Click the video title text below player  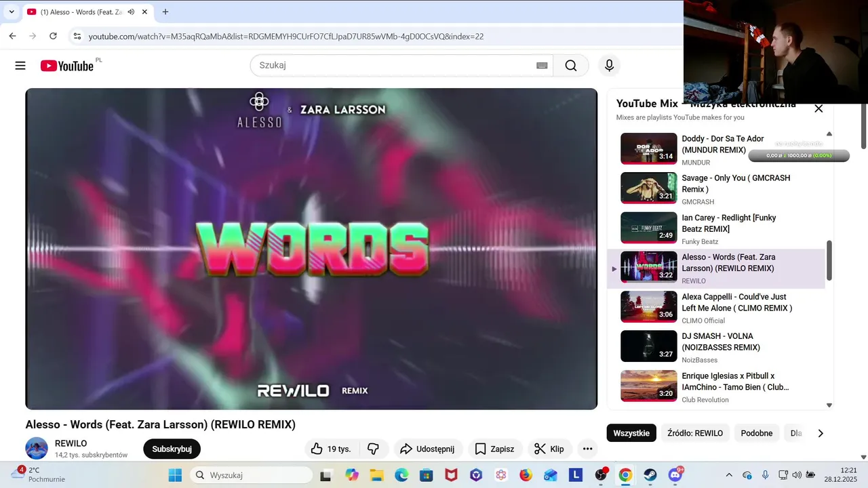click(160, 425)
